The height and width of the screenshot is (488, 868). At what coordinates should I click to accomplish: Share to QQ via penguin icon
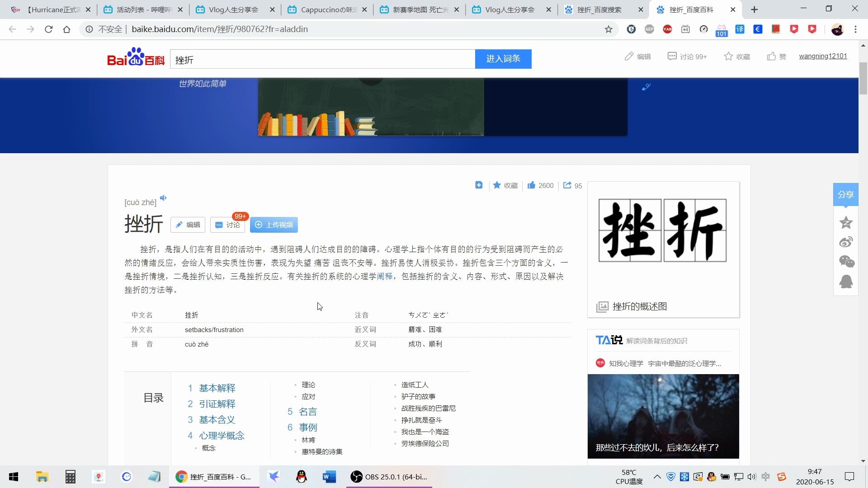846,282
